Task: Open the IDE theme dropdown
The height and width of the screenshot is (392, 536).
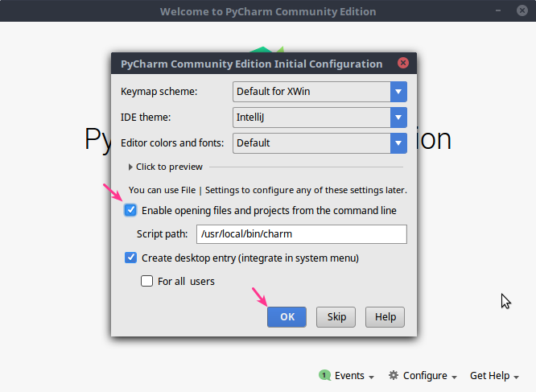Action: pyautogui.click(x=320, y=118)
